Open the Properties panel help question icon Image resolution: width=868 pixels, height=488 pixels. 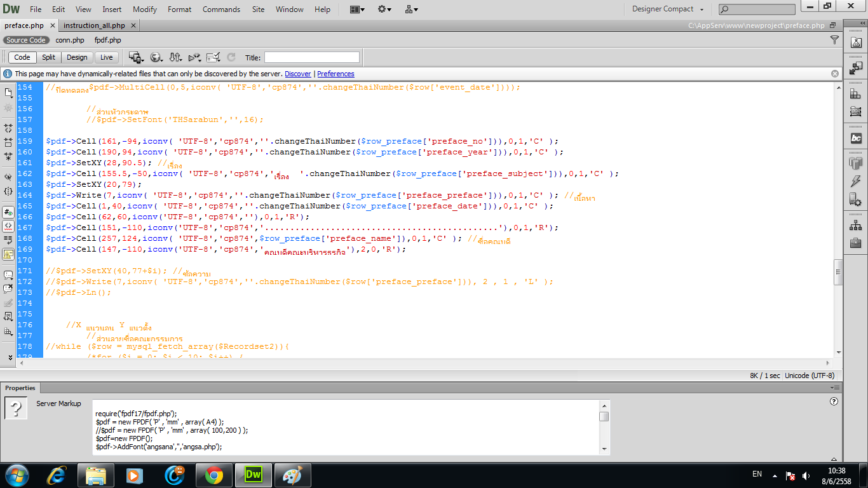834,402
